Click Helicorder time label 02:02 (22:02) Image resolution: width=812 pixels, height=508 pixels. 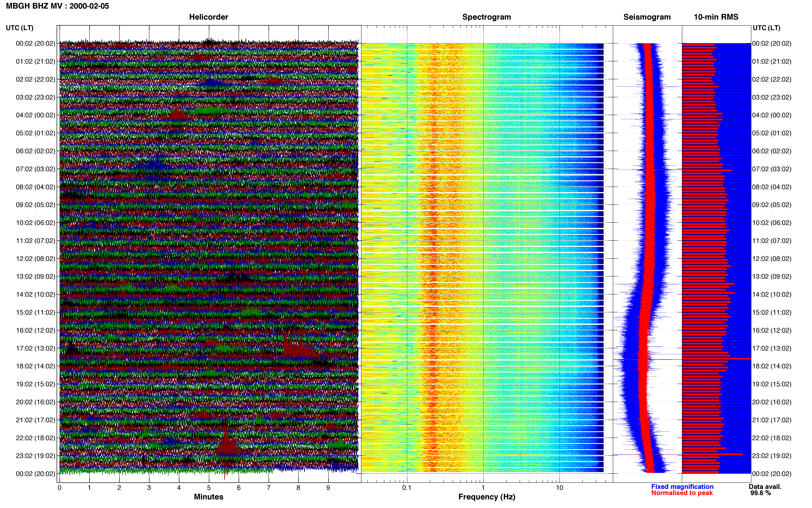point(36,79)
